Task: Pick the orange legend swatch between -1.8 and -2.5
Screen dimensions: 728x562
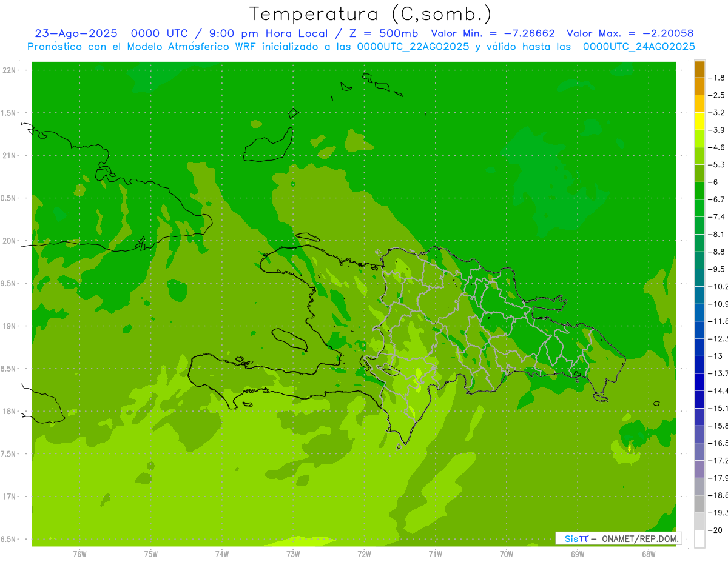Action: coord(699,87)
